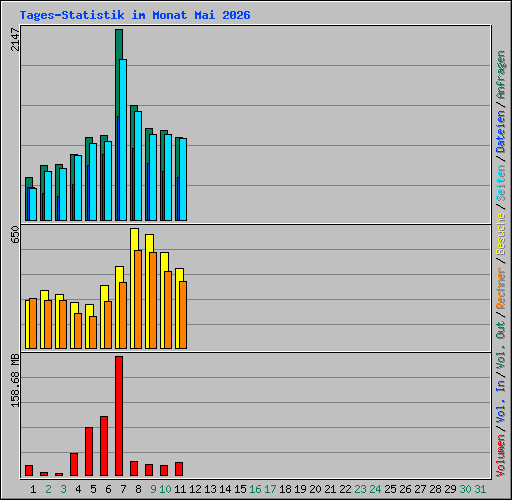
Task: Click the orange Rechner bar for day 9
Action: [153, 300]
